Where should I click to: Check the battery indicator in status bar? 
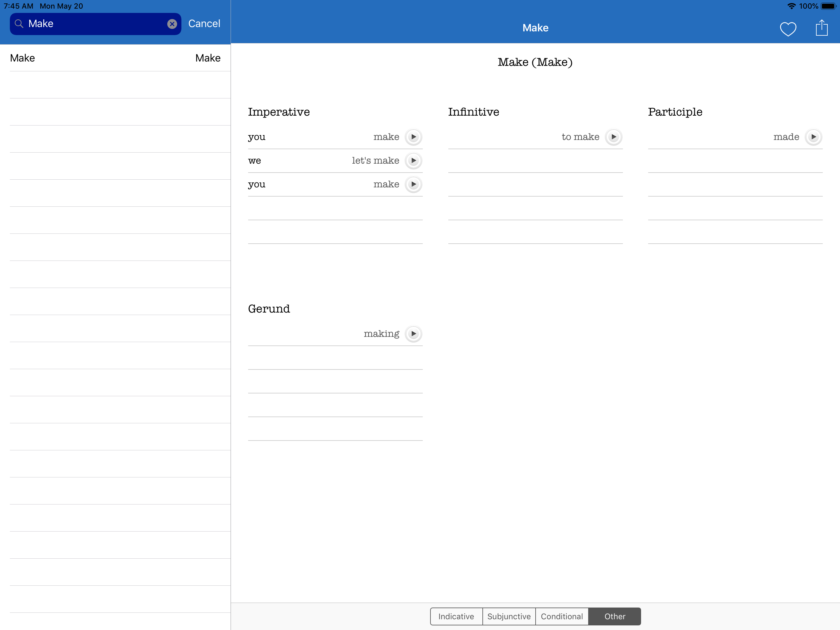[x=829, y=6]
